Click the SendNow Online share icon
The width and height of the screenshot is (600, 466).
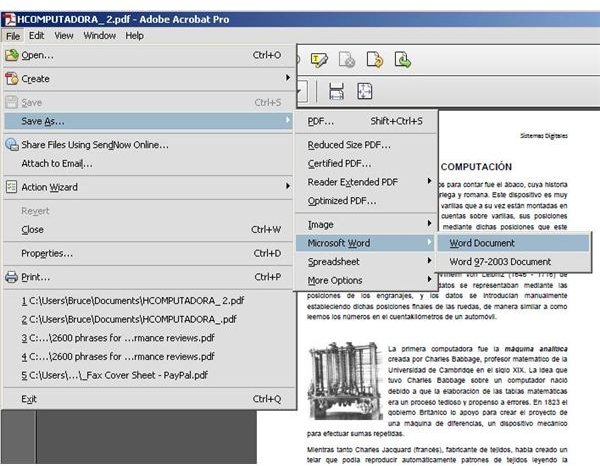[11, 145]
